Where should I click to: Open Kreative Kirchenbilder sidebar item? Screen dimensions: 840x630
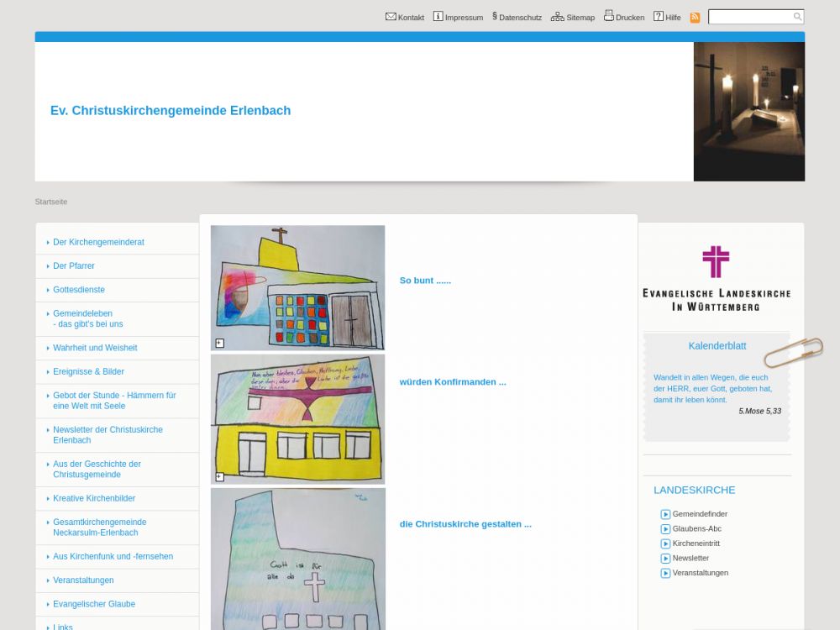click(94, 498)
